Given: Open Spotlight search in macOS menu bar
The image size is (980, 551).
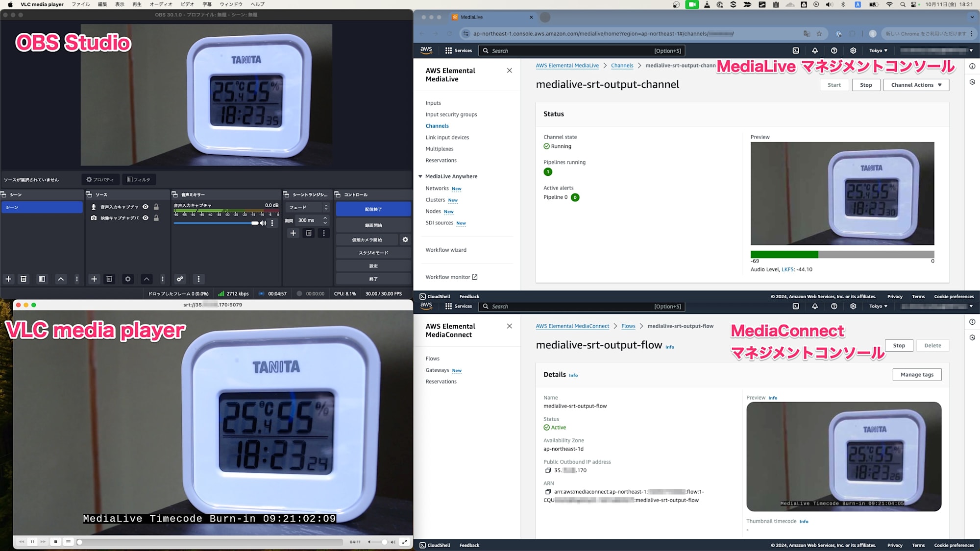Looking at the screenshot, I should click(x=903, y=4).
